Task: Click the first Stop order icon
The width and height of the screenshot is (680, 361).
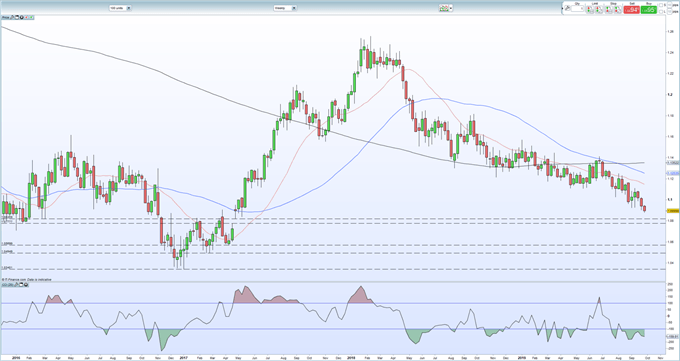Action: pyautogui.click(x=609, y=10)
